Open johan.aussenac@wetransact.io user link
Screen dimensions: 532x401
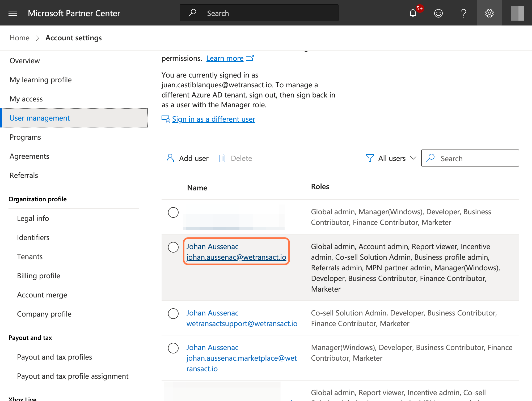(x=236, y=257)
